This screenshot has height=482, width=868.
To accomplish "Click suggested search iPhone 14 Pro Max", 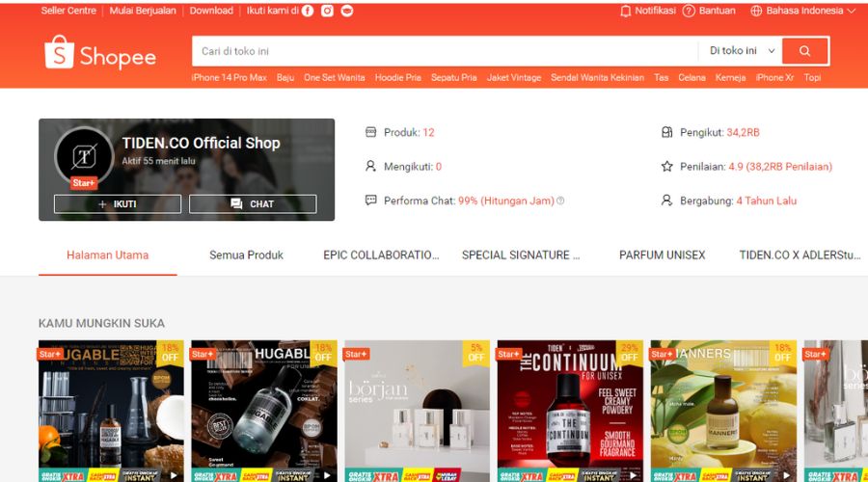I will [230, 77].
